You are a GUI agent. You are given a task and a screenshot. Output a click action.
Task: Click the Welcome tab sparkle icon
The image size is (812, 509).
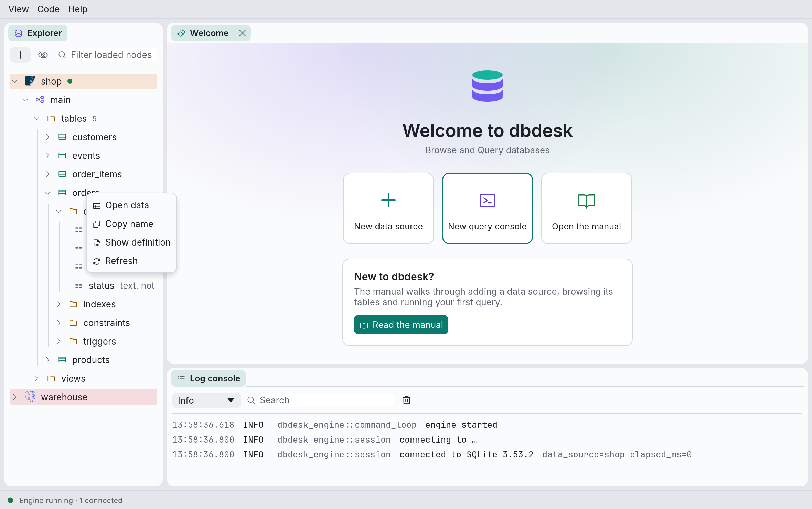181,33
